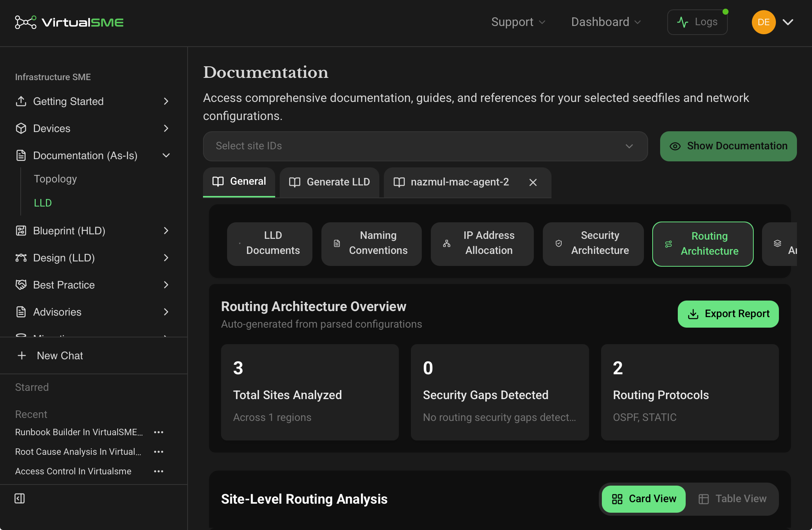Open the Select site IDs dropdown

[x=425, y=146]
